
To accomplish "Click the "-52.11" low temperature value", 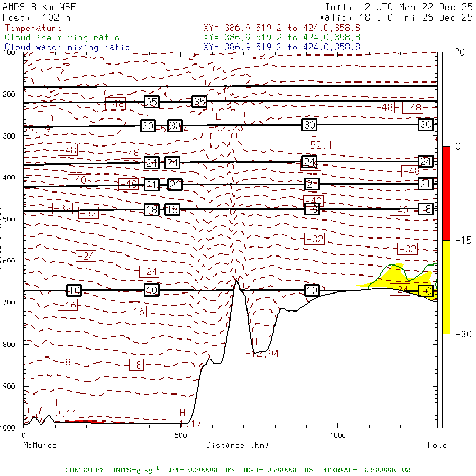I will point(321,145).
